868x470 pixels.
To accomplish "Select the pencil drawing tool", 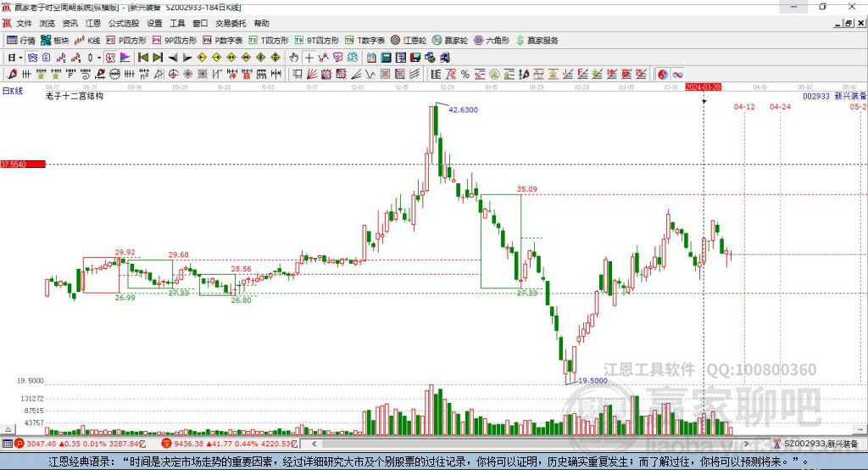I will [x=12, y=74].
